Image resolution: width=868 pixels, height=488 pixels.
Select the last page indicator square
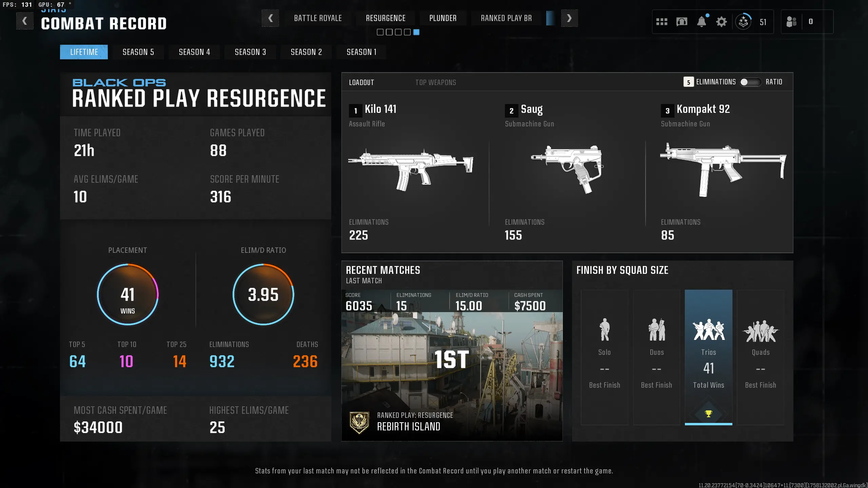click(416, 32)
